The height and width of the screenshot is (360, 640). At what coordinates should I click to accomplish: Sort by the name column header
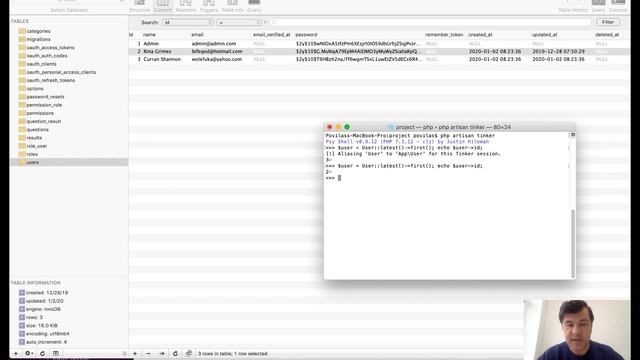click(x=149, y=35)
